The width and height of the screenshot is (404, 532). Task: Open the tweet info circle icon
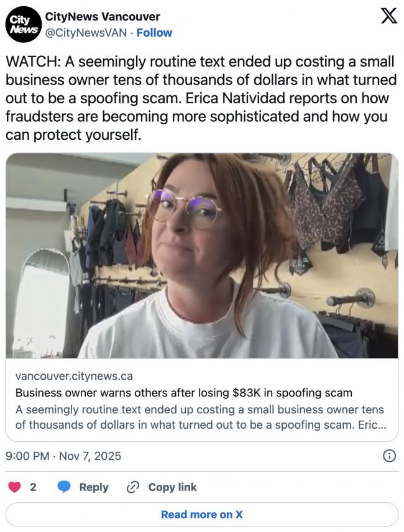pos(389,456)
